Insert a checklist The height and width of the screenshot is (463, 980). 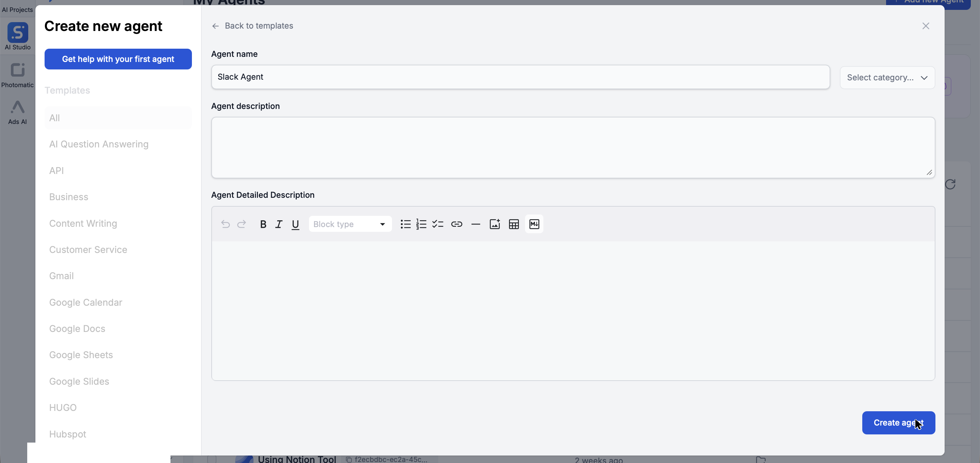[x=438, y=224]
